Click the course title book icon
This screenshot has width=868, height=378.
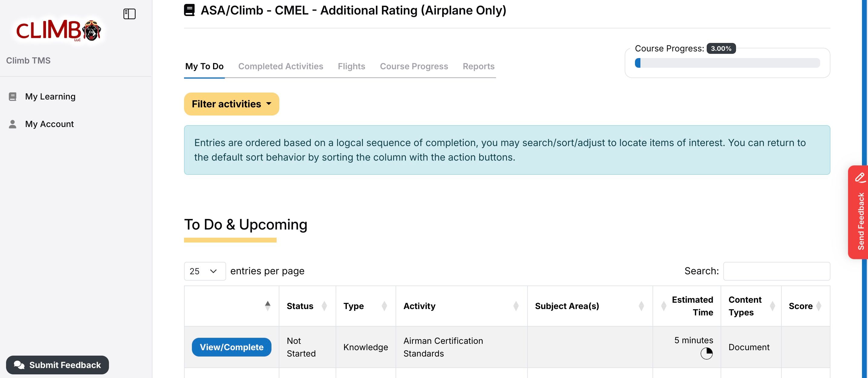tap(189, 10)
